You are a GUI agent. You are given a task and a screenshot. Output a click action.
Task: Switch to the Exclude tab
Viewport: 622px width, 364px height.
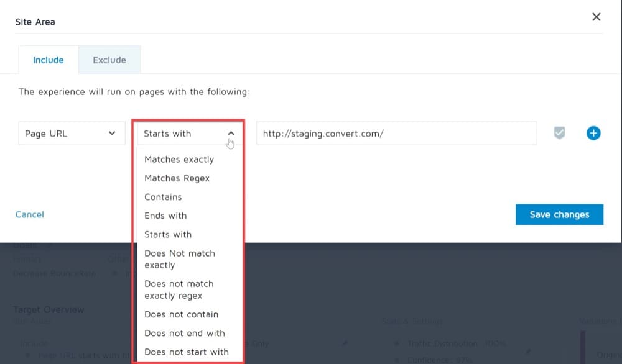tap(109, 60)
